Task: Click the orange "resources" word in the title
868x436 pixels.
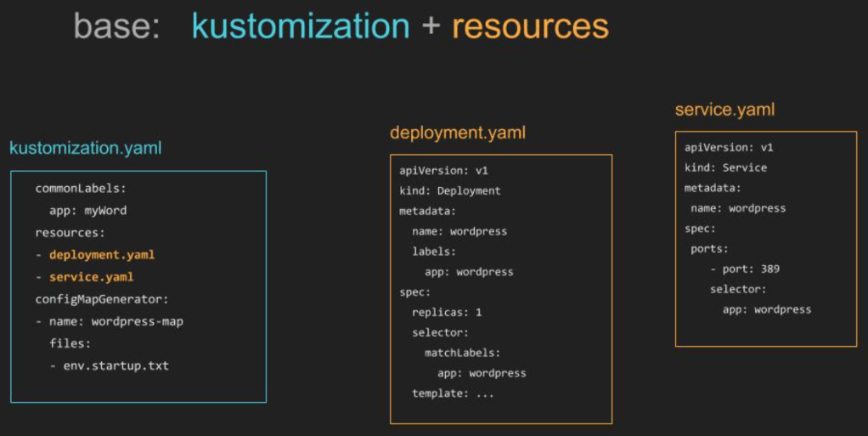Action: pyautogui.click(x=530, y=26)
